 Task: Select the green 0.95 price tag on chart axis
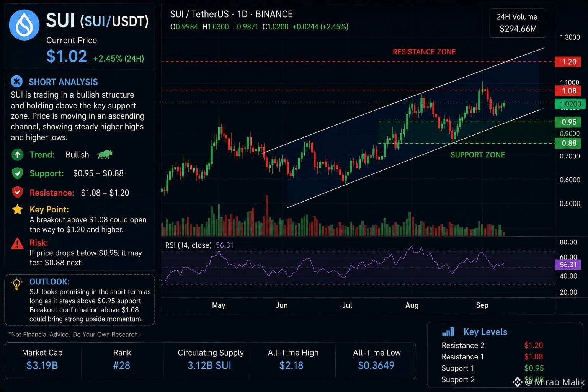(x=568, y=122)
